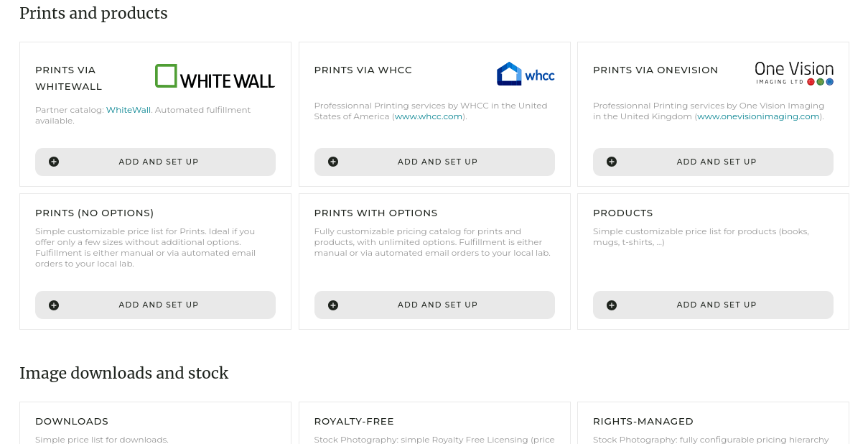Add and set up Prints with Options

[437, 305]
